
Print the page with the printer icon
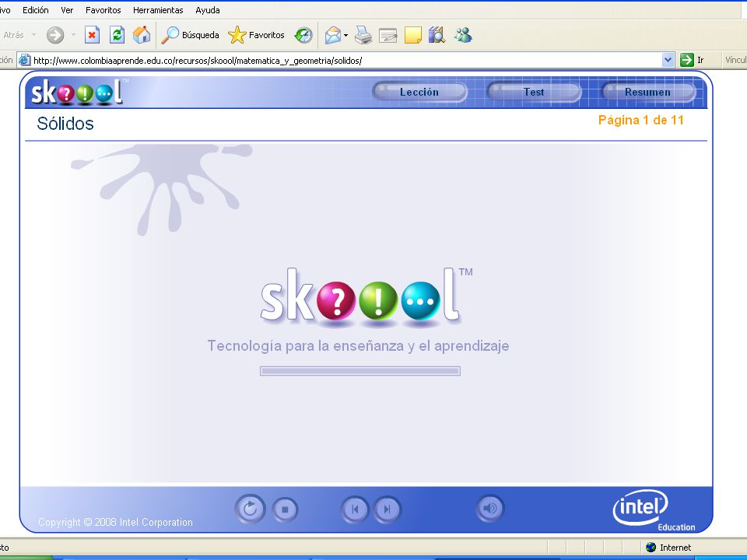click(363, 35)
